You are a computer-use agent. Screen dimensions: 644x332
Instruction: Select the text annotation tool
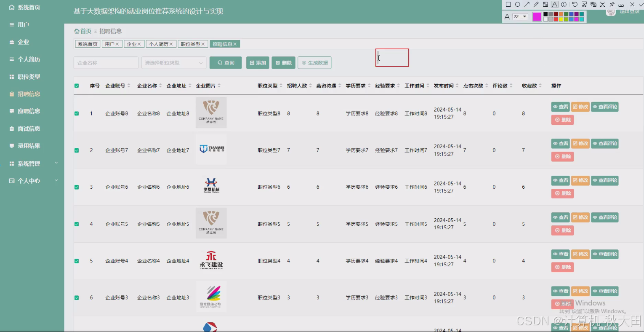pyautogui.click(x=555, y=4)
